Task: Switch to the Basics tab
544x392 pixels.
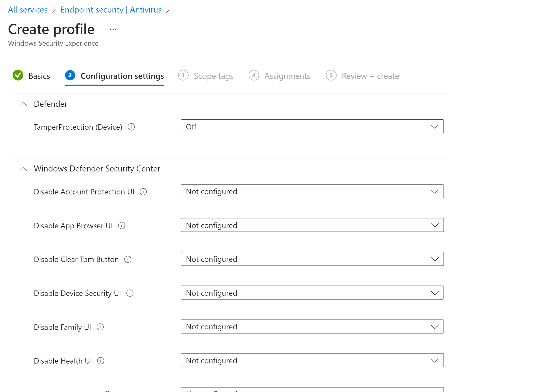Action: tap(39, 76)
